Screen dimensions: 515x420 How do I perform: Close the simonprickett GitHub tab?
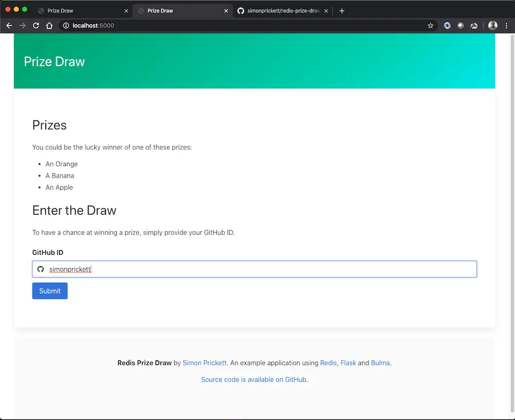coord(325,11)
